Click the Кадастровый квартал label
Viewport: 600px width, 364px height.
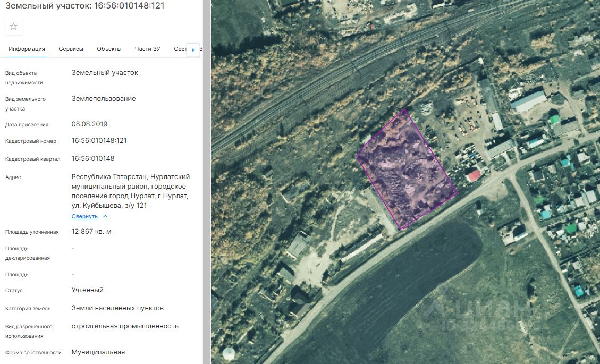(x=32, y=159)
